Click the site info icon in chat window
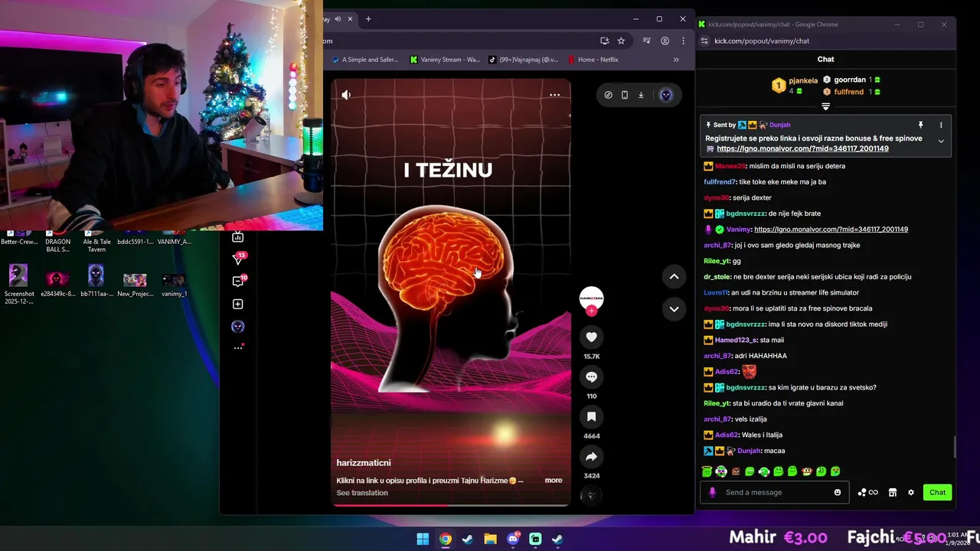The image size is (980, 551). point(704,41)
